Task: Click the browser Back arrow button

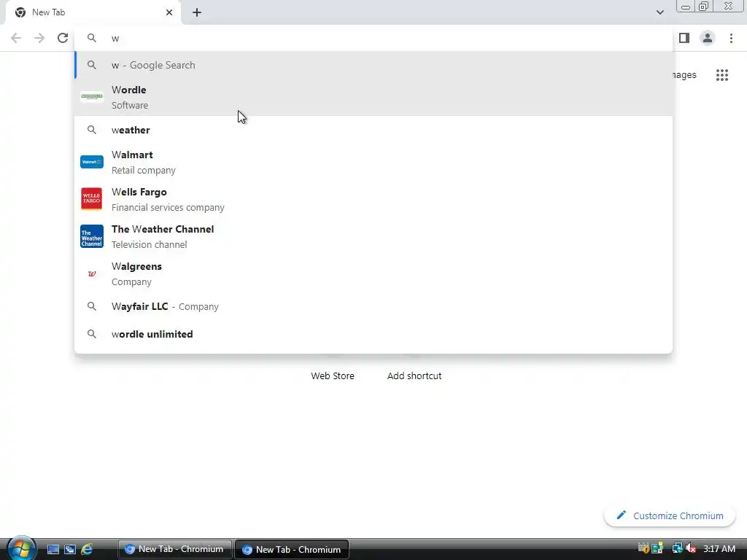Action: click(16, 38)
